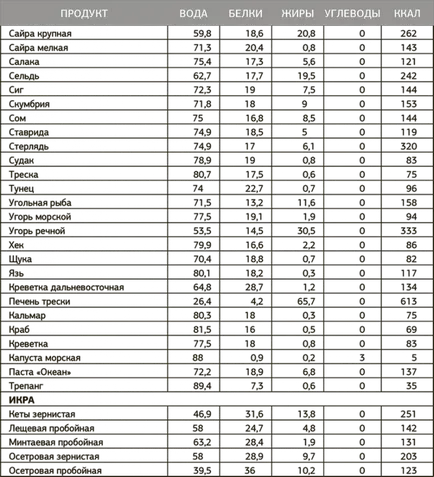The image size is (434, 477).
Task: Select the Кеты зернистая product name
Action: tap(42, 414)
